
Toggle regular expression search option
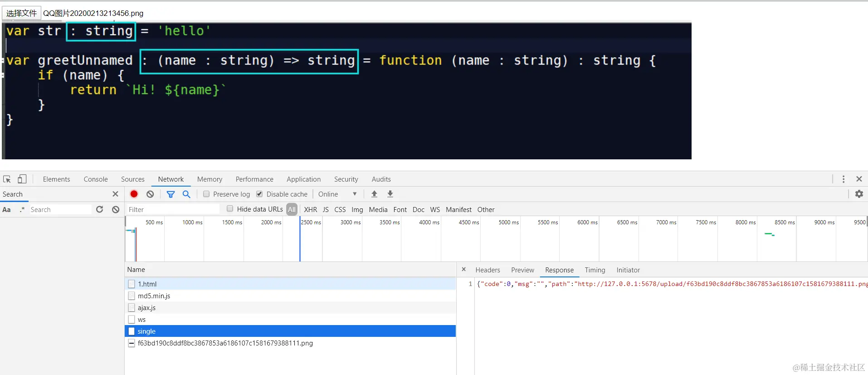click(x=22, y=209)
